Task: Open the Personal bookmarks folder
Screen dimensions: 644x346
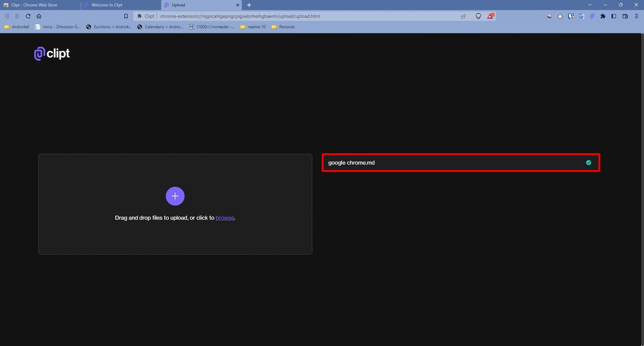Action: click(x=283, y=27)
